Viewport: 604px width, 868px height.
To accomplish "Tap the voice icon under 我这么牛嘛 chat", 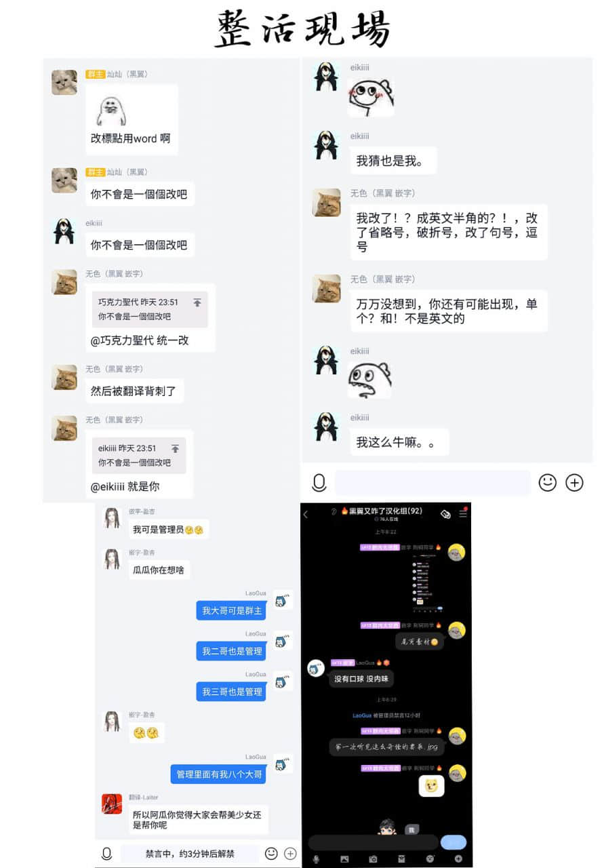I will coord(319,483).
